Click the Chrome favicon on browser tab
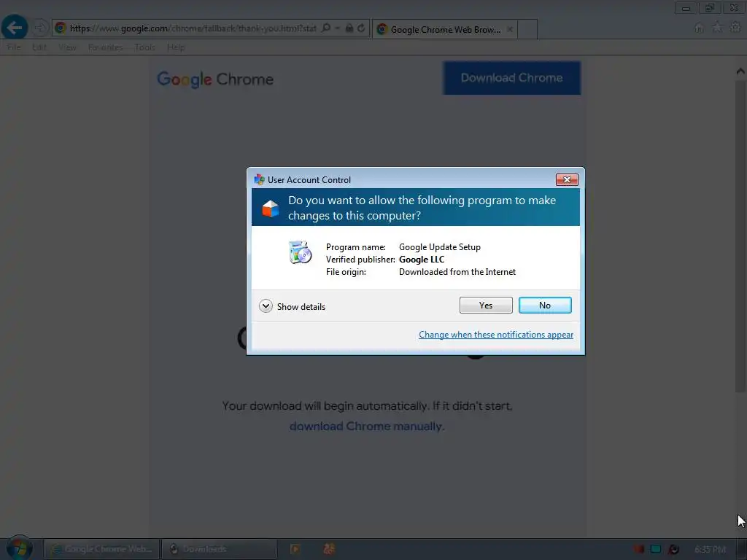This screenshot has width=747, height=560. (x=382, y=29)
